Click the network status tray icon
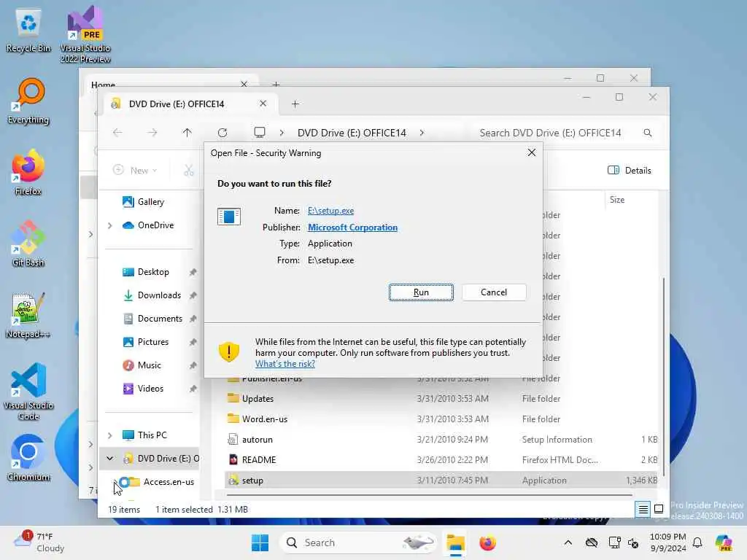Viewport: 747px width, 560px height. click(x=614, y=542)
